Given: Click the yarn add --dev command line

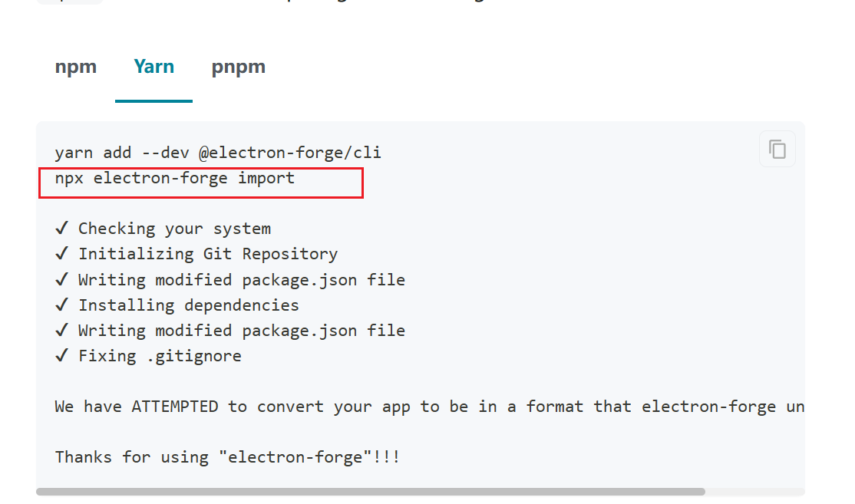Looking at the screenshot, I should 217,152.
